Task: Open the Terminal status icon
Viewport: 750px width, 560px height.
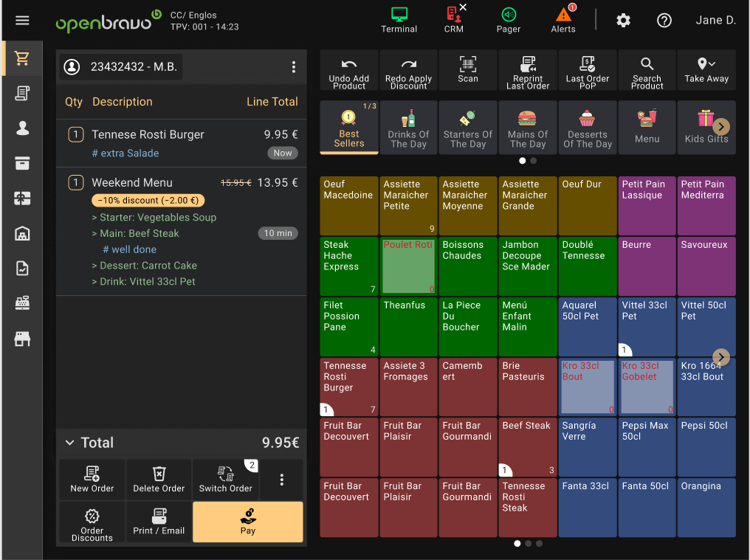Action: point(399,20)
